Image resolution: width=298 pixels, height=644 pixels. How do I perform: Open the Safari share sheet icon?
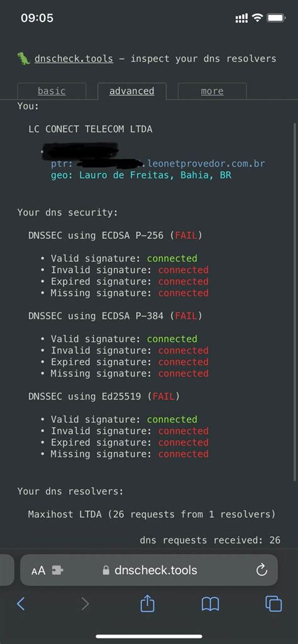point(148,603)
